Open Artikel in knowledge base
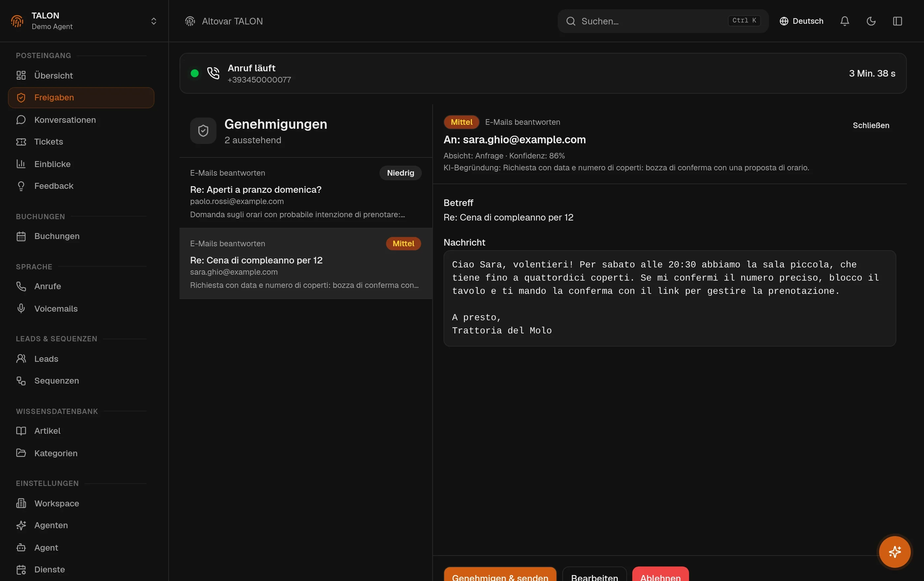Viewport: 924px width, 581px height. (x=81, y=430)
